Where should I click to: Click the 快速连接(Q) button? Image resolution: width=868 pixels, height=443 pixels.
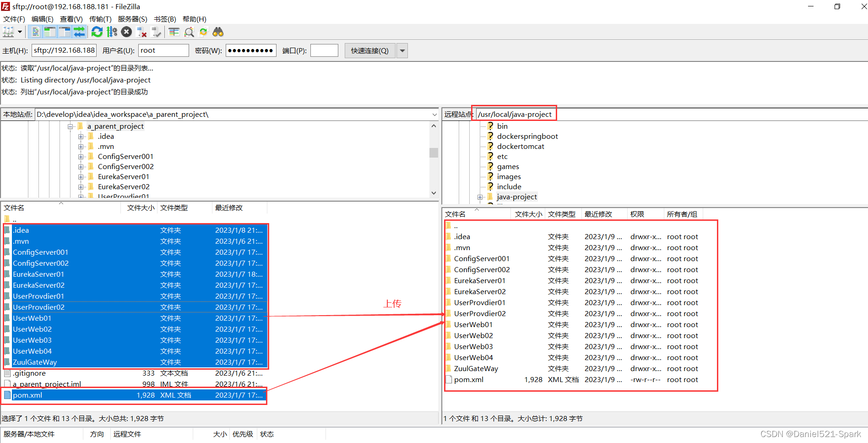tap(370, 50)
